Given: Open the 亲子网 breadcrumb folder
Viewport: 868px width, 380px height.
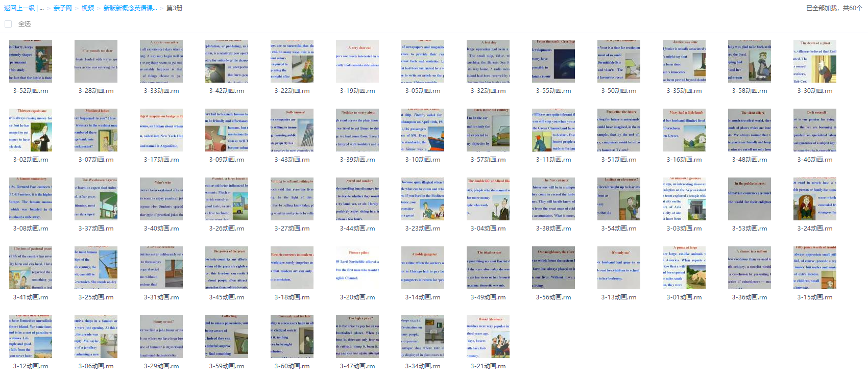Looking at the screenshot, I should coord(62,8).
